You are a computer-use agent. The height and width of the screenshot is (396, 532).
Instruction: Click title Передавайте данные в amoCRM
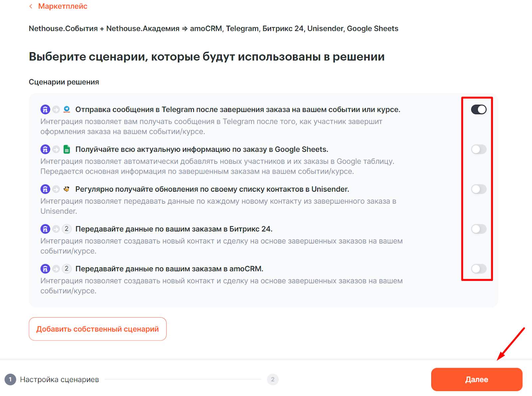pos(169,269)
